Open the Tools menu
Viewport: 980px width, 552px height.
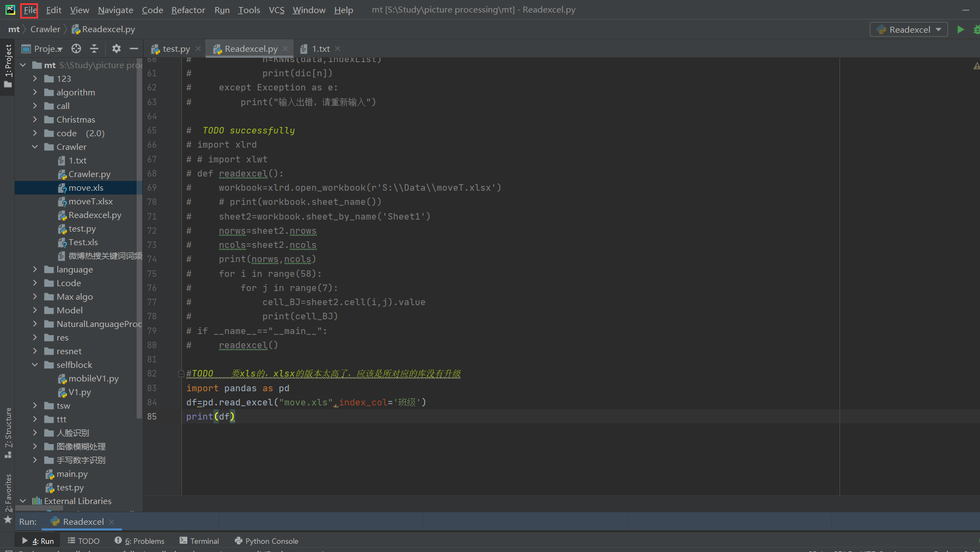pos(249,10)
